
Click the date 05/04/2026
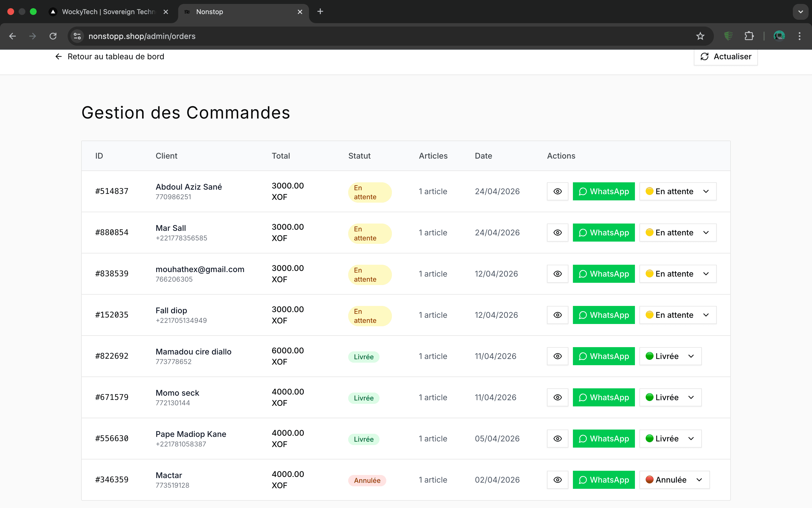(497, 439)
